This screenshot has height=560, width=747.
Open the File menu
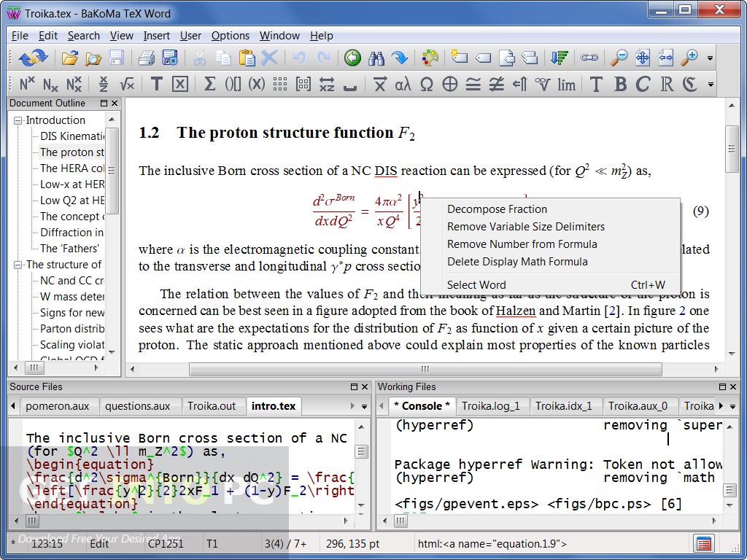tap(20, 36)
